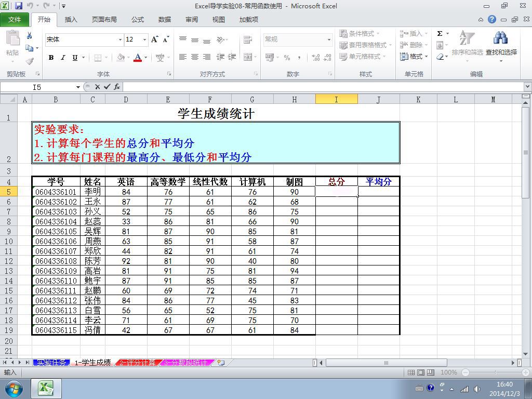Image resolution: width=532 pixels, height=399 pixels.
Task: Switch to the 审阅 Review tab
Action: click(192, 20)
